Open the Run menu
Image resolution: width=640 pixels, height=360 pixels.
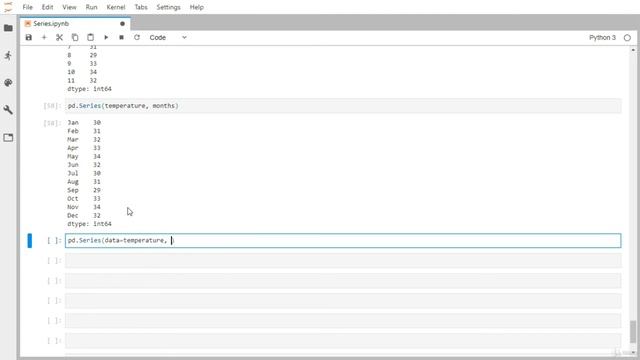91,7
